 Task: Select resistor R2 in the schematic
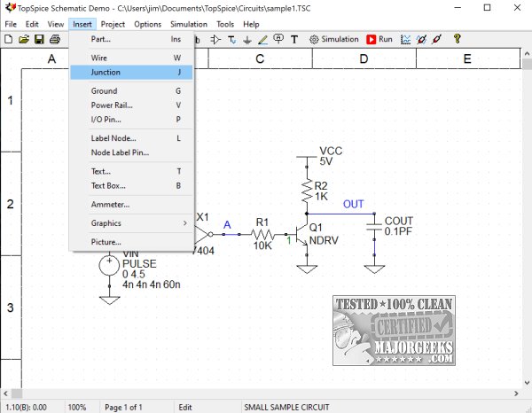307,191
